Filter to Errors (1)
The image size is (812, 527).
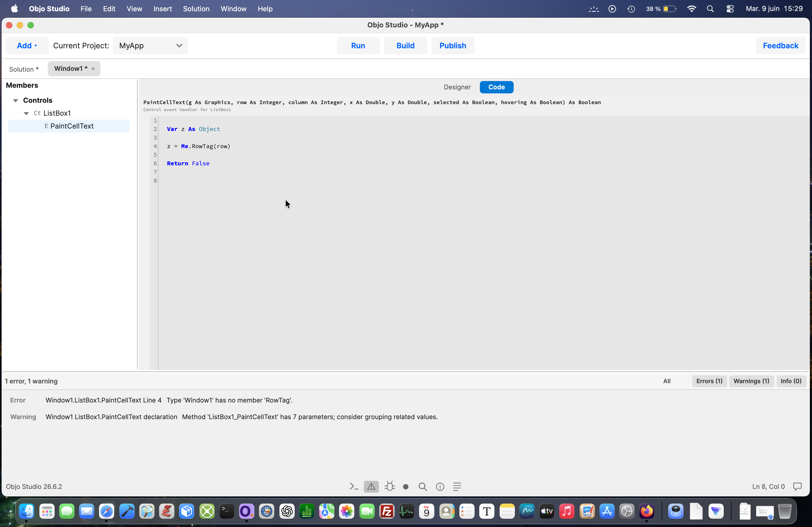[x=709, y=381]
